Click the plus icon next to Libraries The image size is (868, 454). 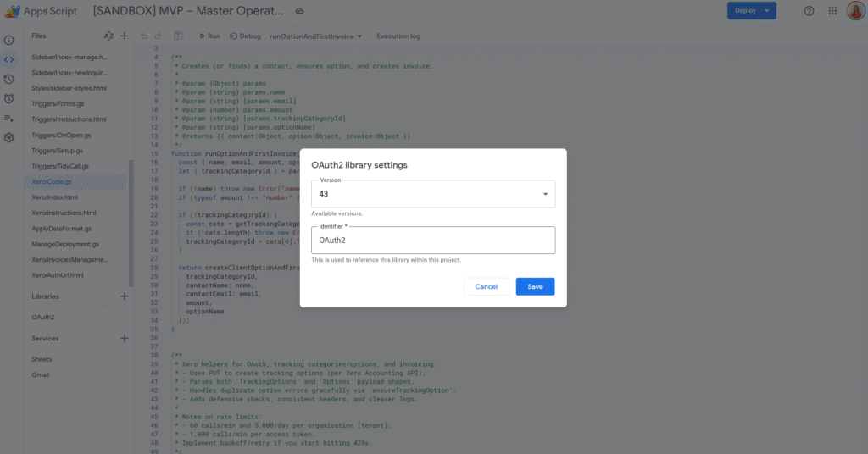click(125, 296)
